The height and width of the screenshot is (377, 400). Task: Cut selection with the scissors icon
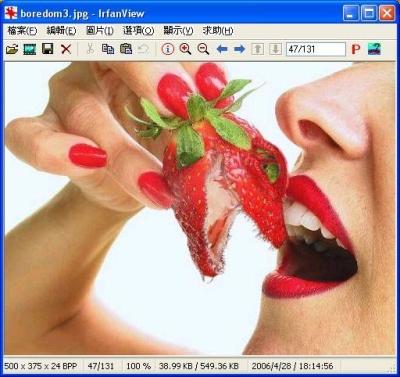coord(90,49)
